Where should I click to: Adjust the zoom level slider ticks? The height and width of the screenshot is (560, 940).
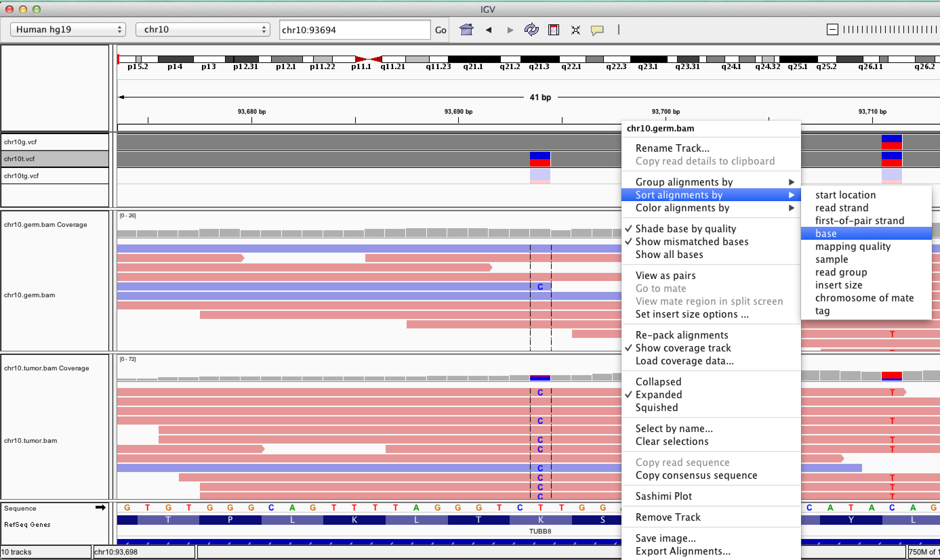[x=891, y=29]
